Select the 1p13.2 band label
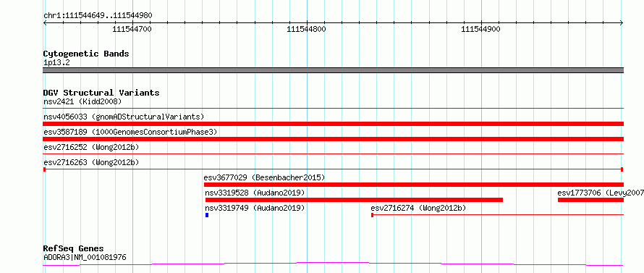 pos(56,63)
